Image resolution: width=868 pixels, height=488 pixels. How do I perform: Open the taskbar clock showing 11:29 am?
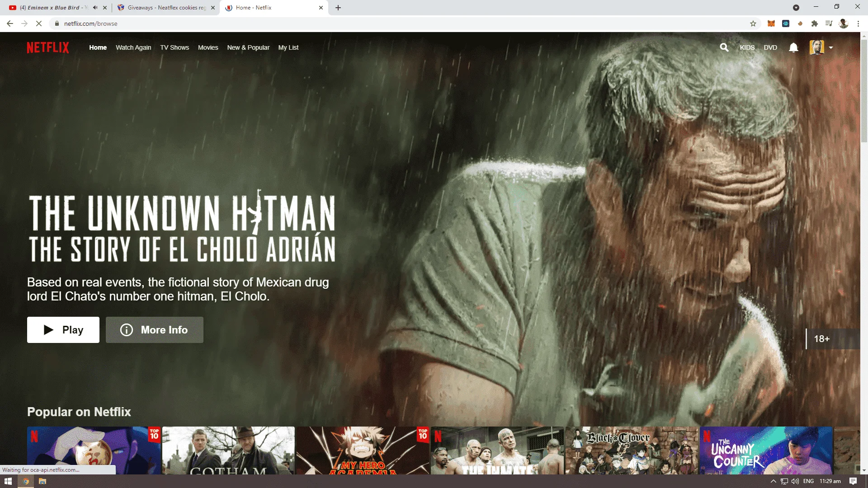click(830, 481)
